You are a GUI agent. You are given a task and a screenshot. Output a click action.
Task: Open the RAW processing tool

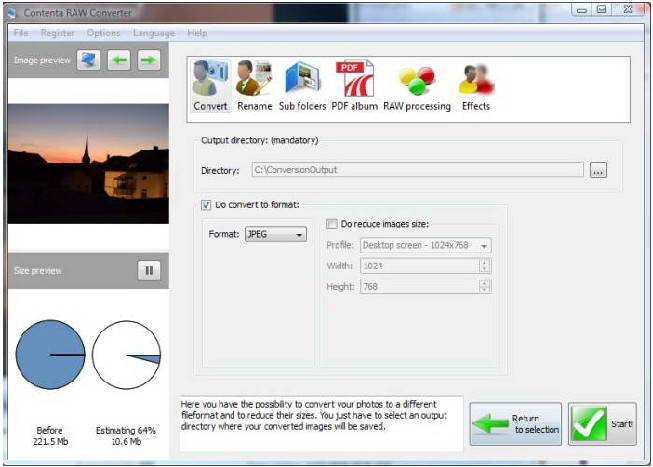click(x=417, y=86)
